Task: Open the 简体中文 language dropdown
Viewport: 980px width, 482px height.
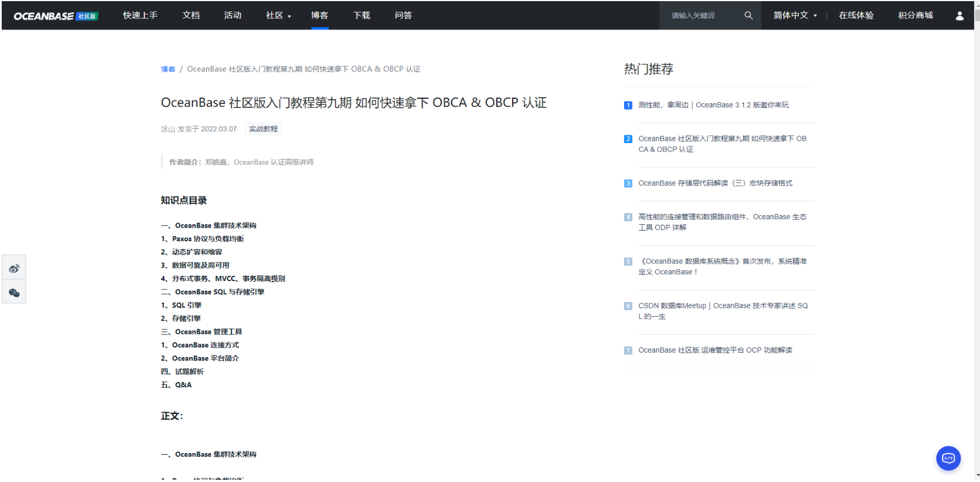Action: click(x=795, y=15)
